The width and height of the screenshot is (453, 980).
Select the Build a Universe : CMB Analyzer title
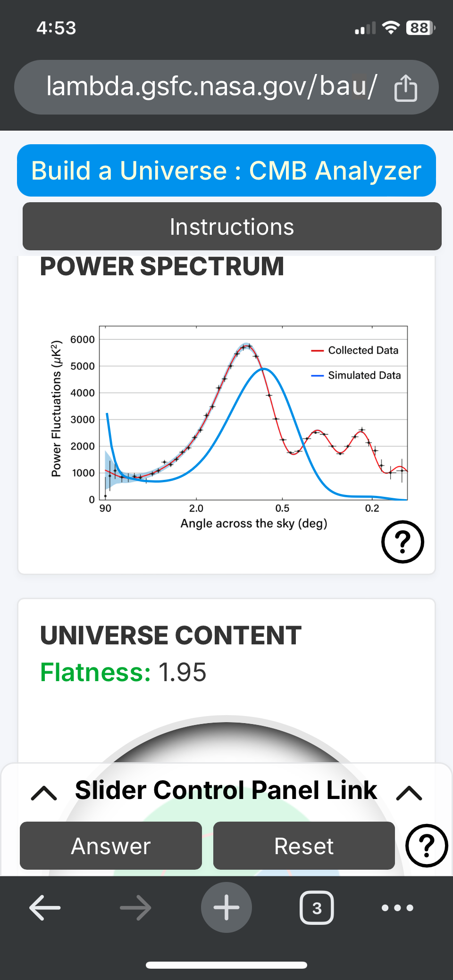point(226,171)
